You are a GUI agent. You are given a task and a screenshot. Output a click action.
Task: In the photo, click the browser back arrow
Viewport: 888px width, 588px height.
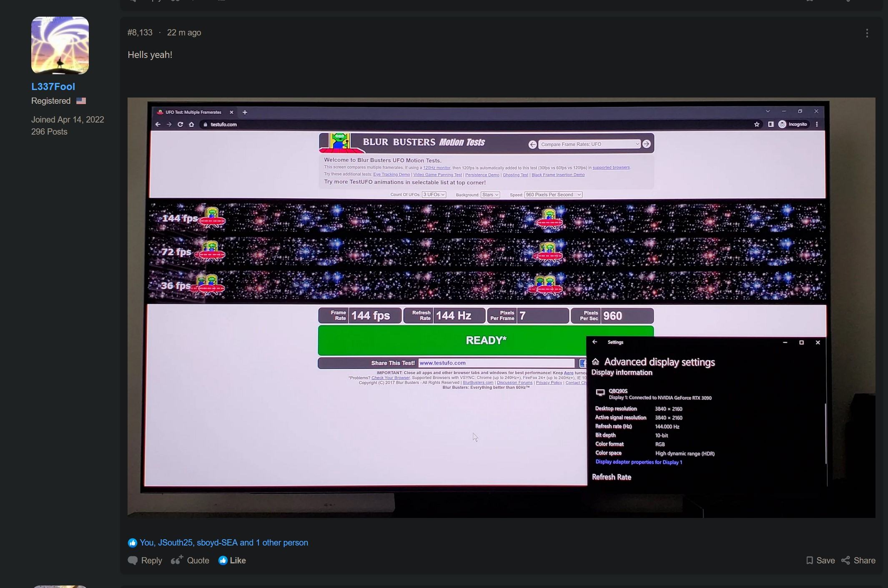pos(158,124)
